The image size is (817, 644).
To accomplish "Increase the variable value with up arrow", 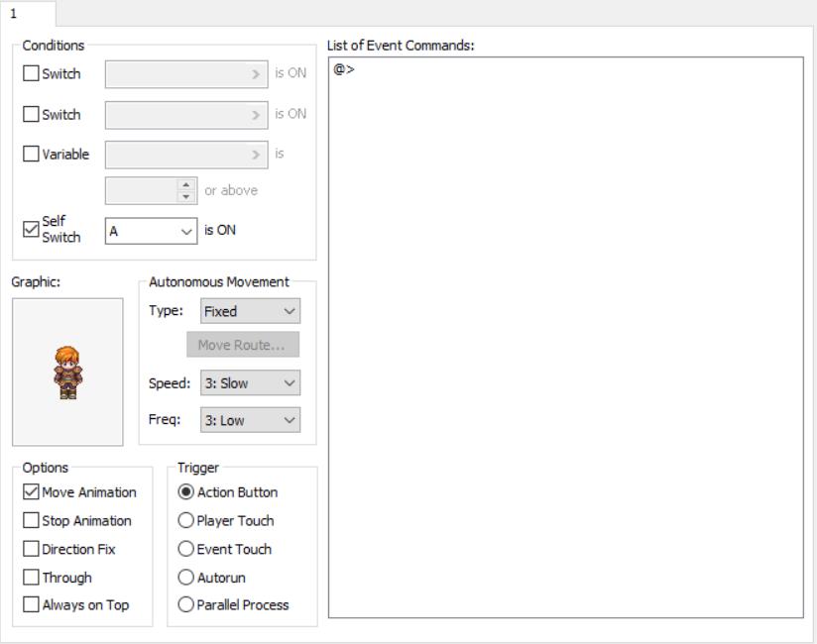I will click(186, 185).
